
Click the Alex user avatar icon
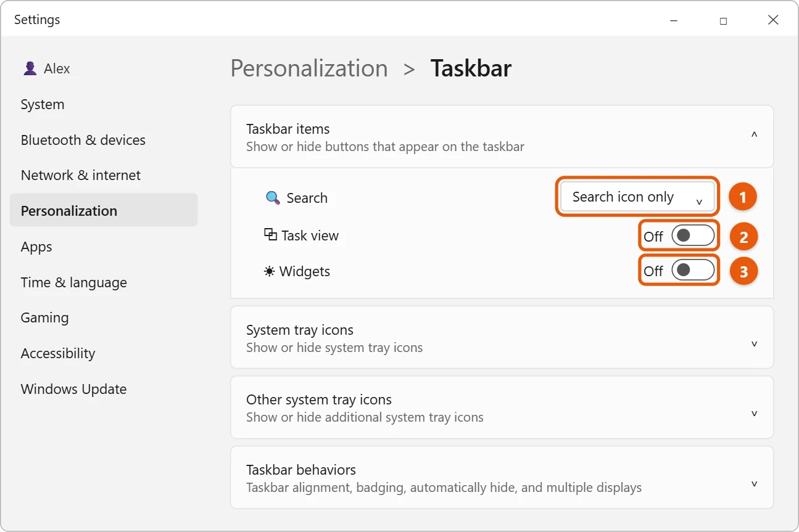pos(30,68)
